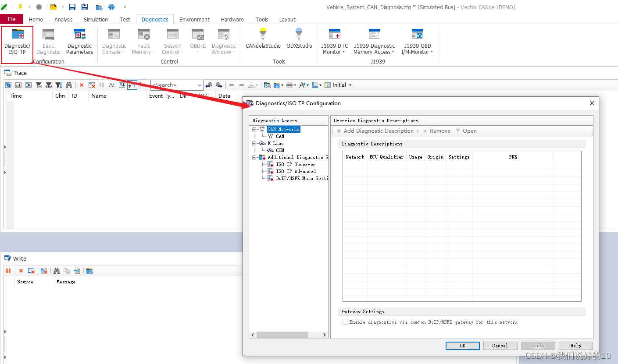Screen dimensions: 618x364
Task: Start measurement with the lightning bolt icon
Action: (x=20, y=7)
